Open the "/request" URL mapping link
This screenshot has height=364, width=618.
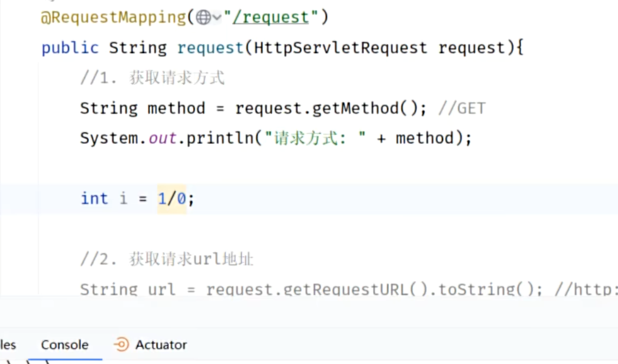pyautogui.click(x=271, y=18)
